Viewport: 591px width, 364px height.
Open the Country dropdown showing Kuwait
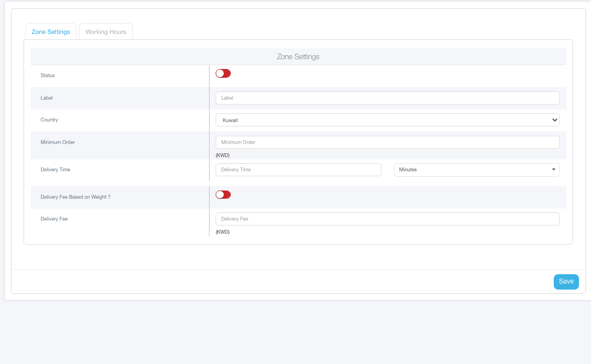click(x=387, y=120)
